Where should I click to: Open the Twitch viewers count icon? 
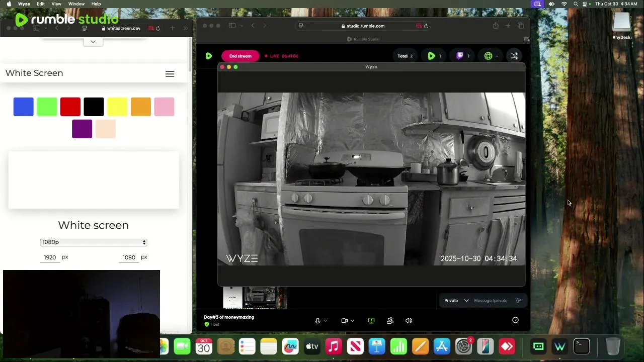(460, 56)
